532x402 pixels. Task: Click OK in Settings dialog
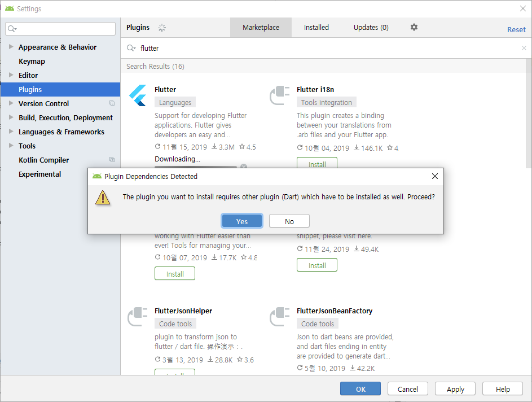[360, 389]
